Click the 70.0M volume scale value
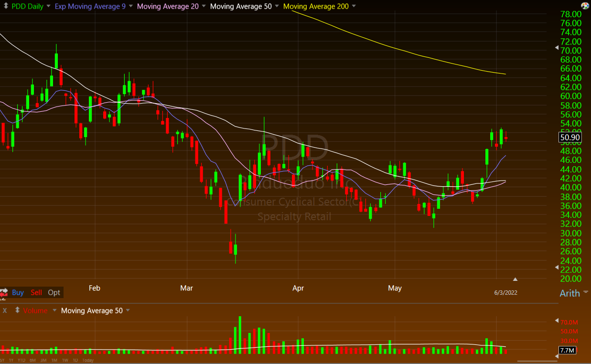 click(x=570, y=322)
